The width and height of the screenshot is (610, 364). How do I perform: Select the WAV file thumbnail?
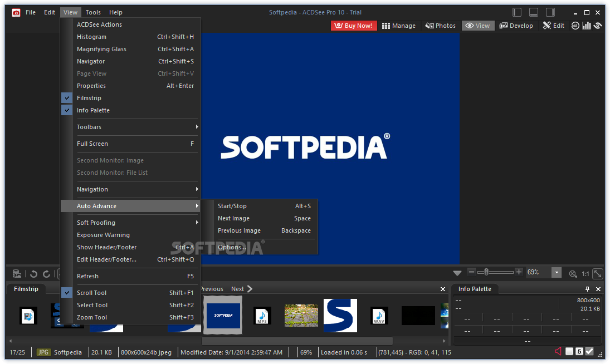(379, 316)
